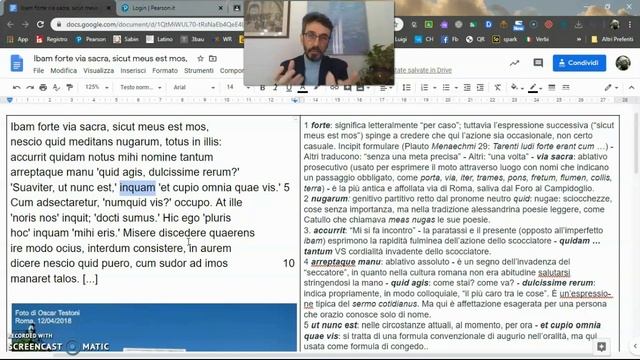Expand bulleted list style options arrow
The image size is (640, 360).
(x=456, y=88)
